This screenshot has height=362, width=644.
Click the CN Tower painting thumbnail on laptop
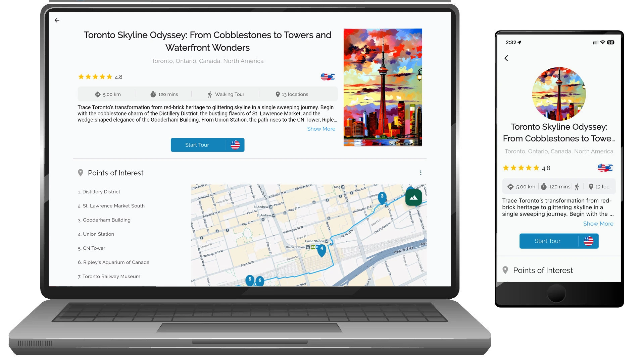pos(383,87)
